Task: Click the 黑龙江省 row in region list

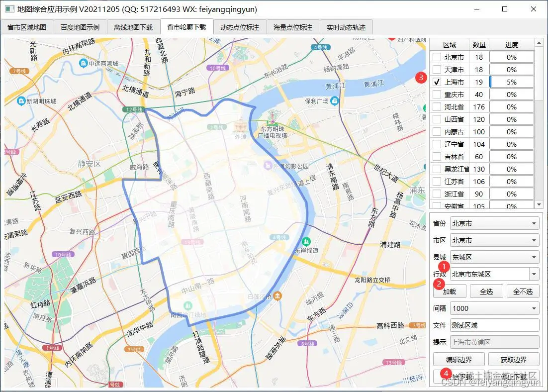Action: click(482, 169)
